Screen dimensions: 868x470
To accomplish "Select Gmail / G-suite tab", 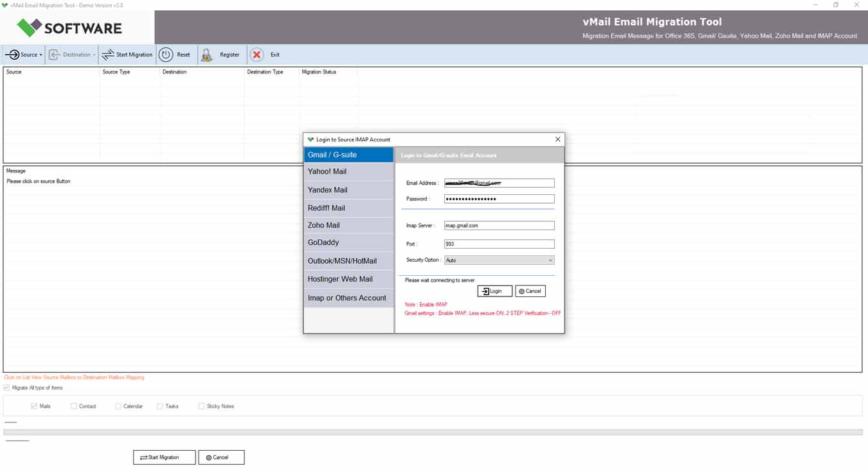I will (x=348, y=154).
